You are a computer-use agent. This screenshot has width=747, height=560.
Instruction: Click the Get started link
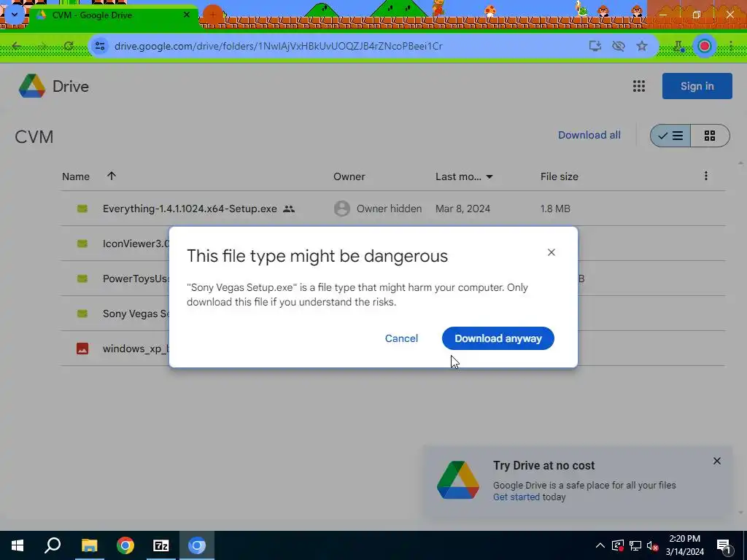[516, 497]
